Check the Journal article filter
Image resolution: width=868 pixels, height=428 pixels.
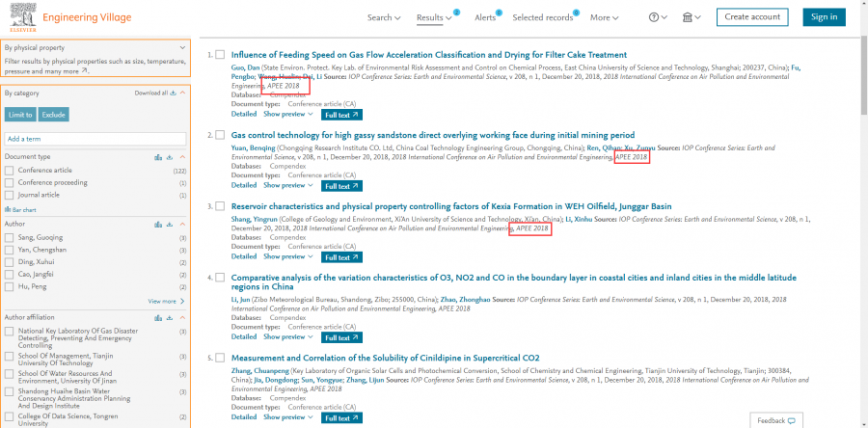tap(9, 195)
